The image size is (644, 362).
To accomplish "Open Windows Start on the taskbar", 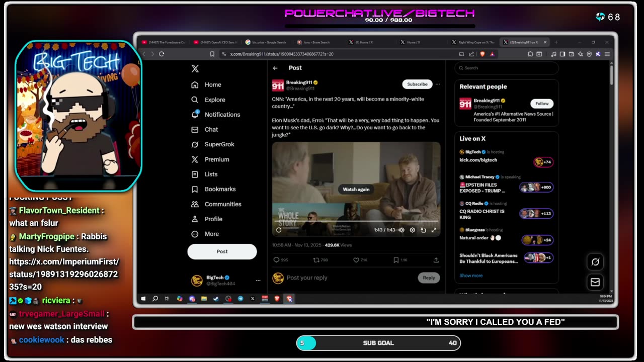I will click(143, 299).
